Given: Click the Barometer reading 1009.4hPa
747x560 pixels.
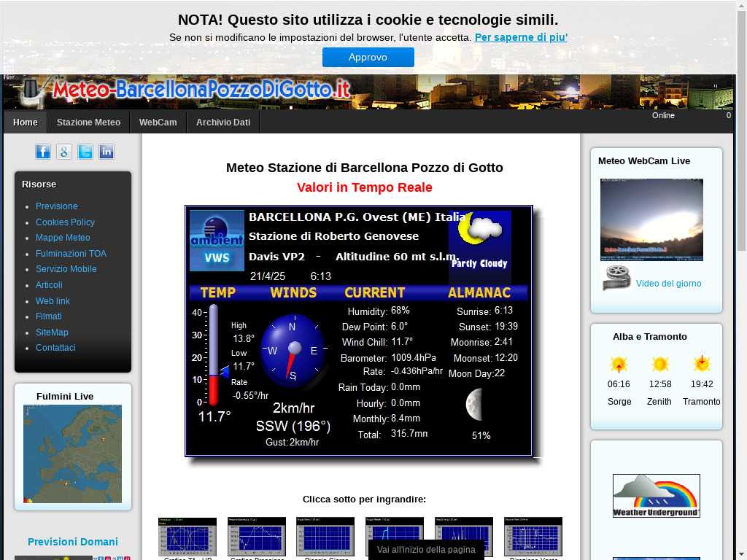Looking at the screenshot, I should (414, 357).
